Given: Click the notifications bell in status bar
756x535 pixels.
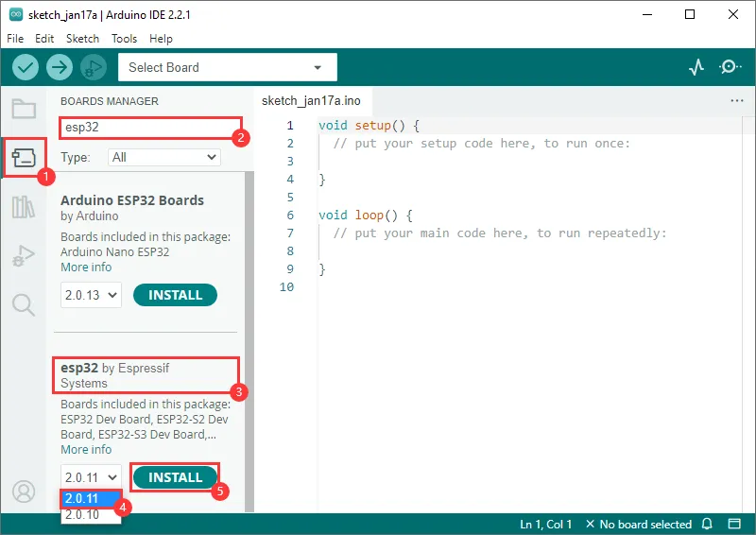Looking at the screenshot, I should pos(707,524).
